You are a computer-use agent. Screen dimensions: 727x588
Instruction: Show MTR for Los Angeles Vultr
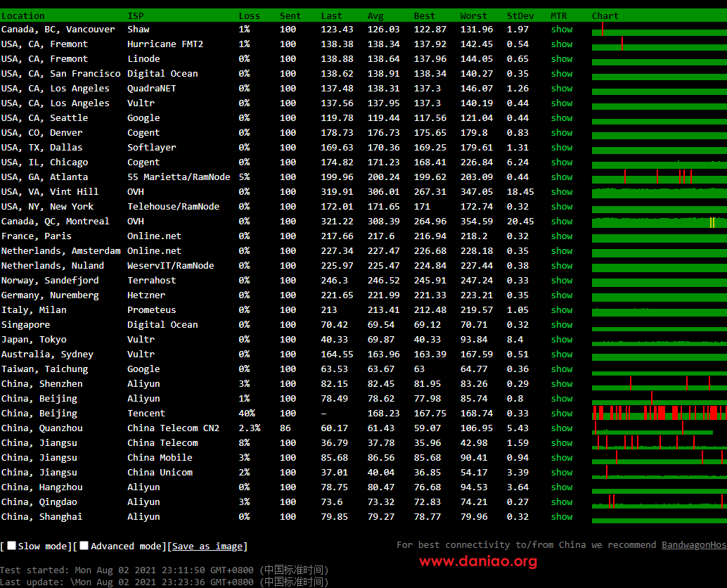point(562,103)
